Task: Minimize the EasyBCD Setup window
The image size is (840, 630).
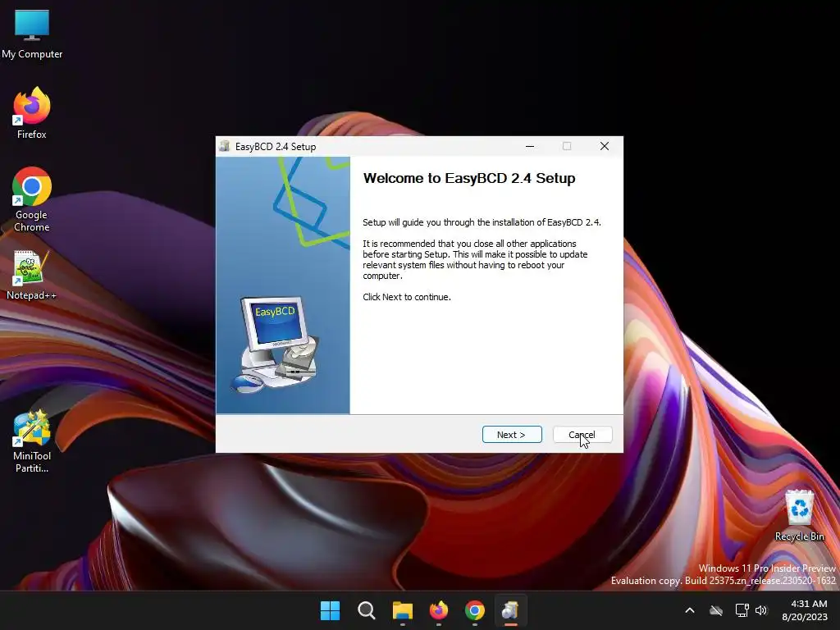Action: click(x=530, y=146)
